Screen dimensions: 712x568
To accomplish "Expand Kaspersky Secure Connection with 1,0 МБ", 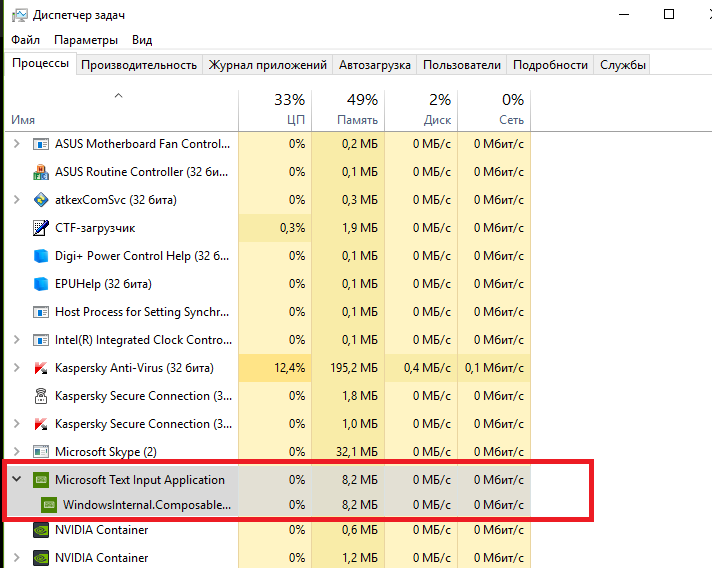I will [x=17, y=424].
